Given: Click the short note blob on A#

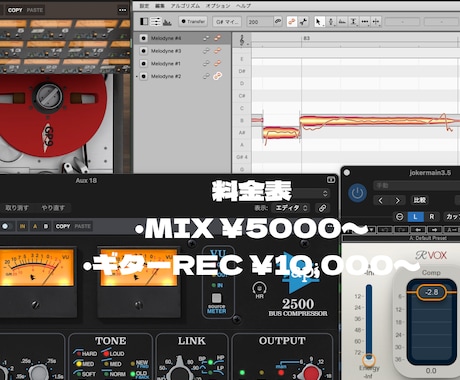Looking at the screenshot, I should tap(281, 133).
